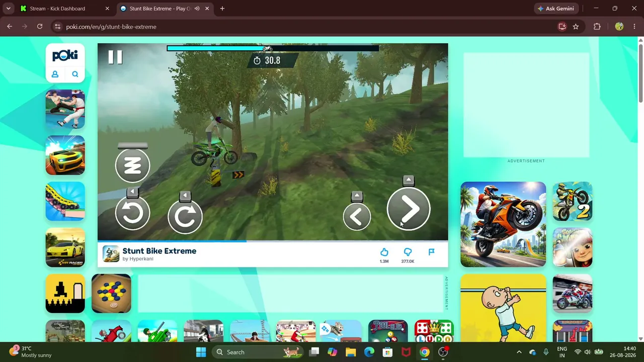Tap the lean-forward rotate clockwise button

185,217
